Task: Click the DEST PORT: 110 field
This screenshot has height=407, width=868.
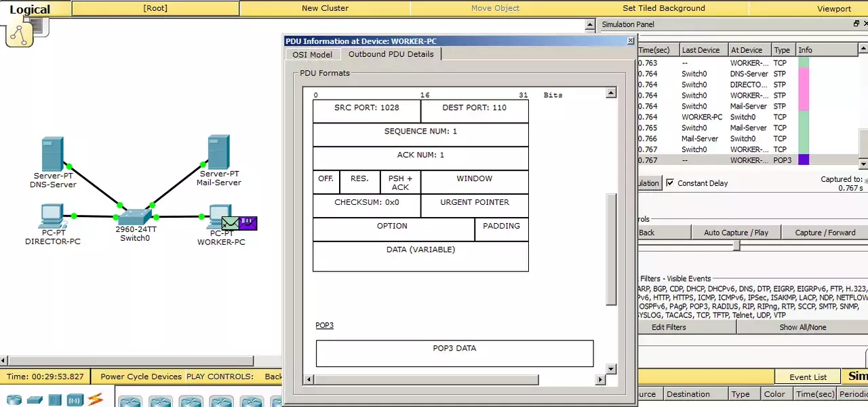Action: (475, 111)
